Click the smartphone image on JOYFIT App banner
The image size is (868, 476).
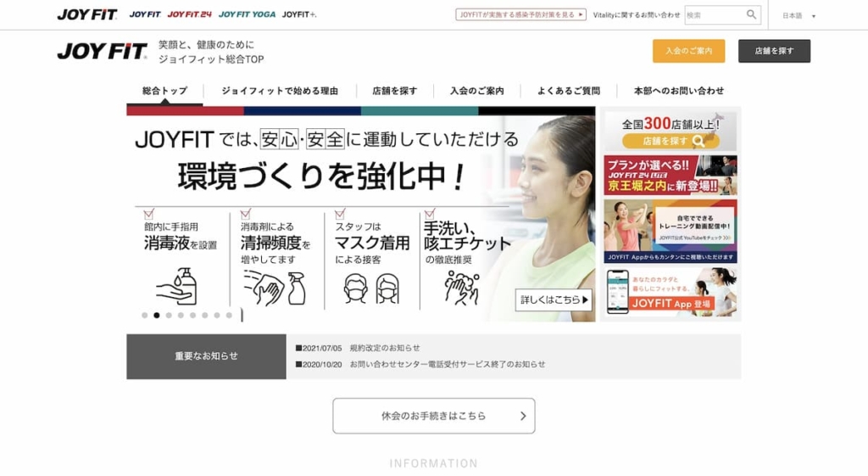tap(617, 292)
